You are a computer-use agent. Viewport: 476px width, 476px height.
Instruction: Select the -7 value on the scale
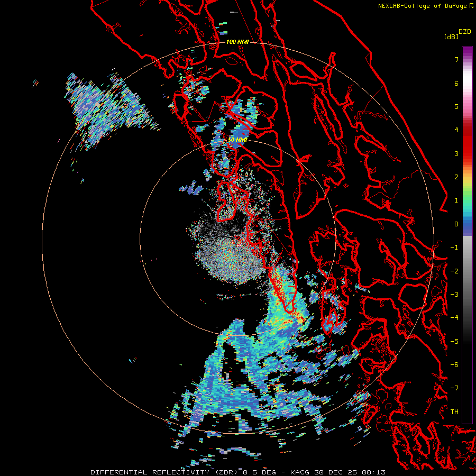coord(454,388)
